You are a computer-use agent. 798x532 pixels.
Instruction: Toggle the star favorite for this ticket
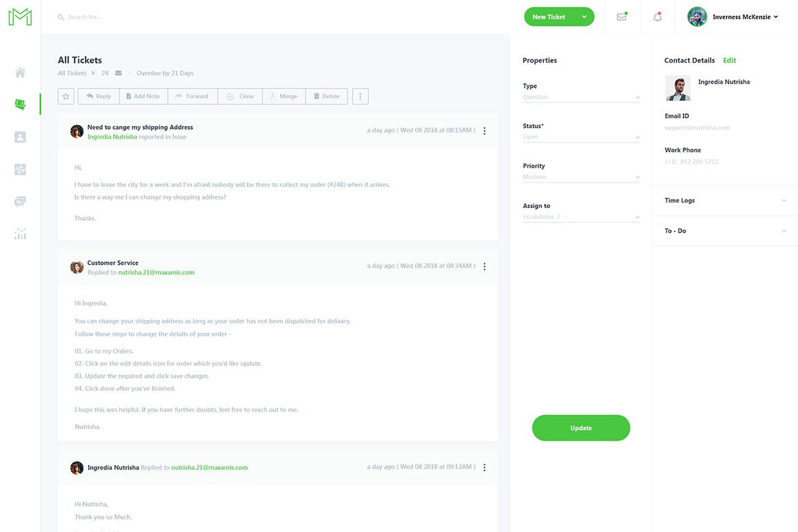point(66,96)
